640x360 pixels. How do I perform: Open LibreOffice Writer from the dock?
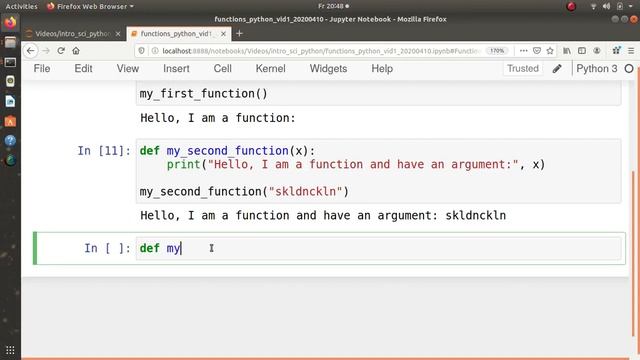coord(10,101)
